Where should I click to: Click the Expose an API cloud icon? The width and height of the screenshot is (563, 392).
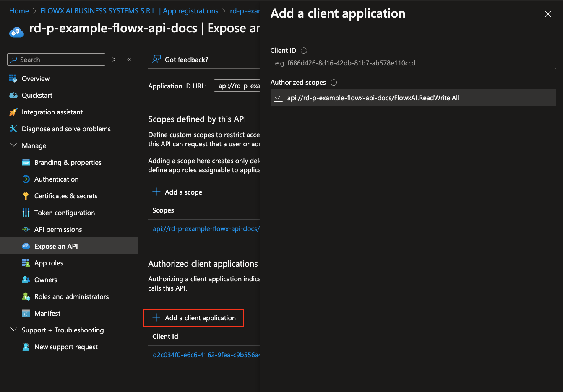pyautogui.click(x=26, y=246)
